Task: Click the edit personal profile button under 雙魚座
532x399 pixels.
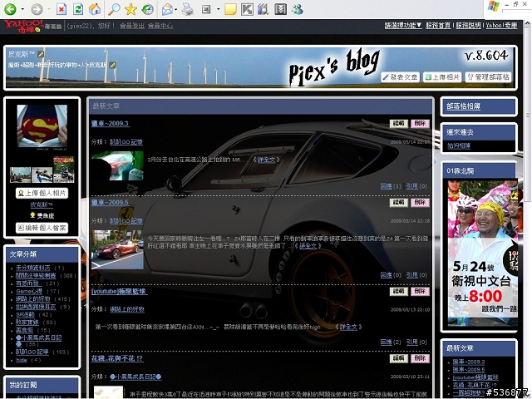Action: click(x=42, y=228)
